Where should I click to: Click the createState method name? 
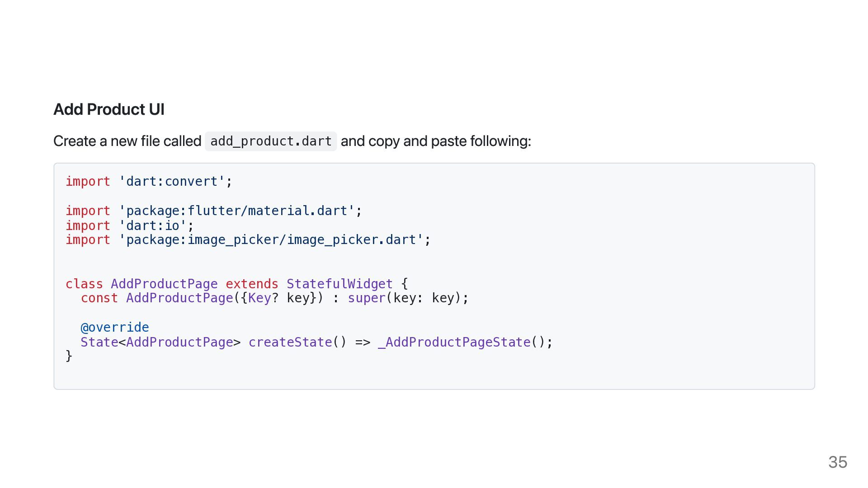click(x=290, y=342)
